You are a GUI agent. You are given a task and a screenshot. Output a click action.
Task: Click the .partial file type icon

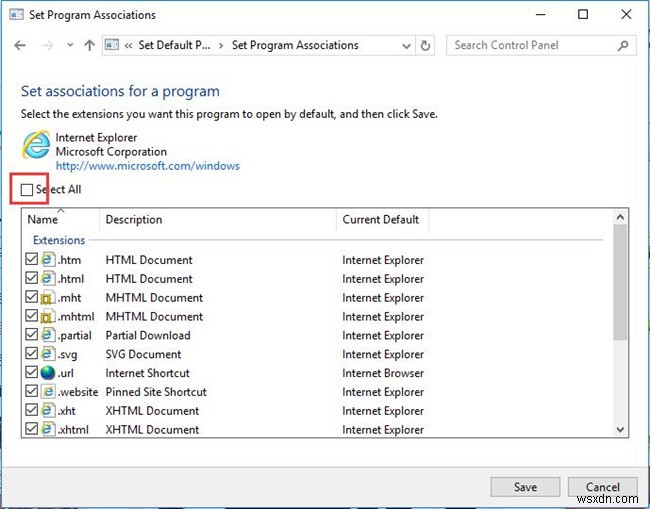(48, 335)
